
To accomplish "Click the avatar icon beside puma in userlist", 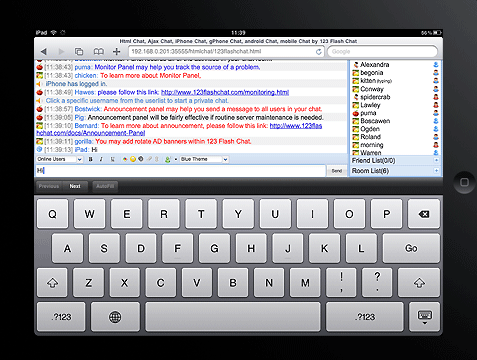I will tap(356, 113).
